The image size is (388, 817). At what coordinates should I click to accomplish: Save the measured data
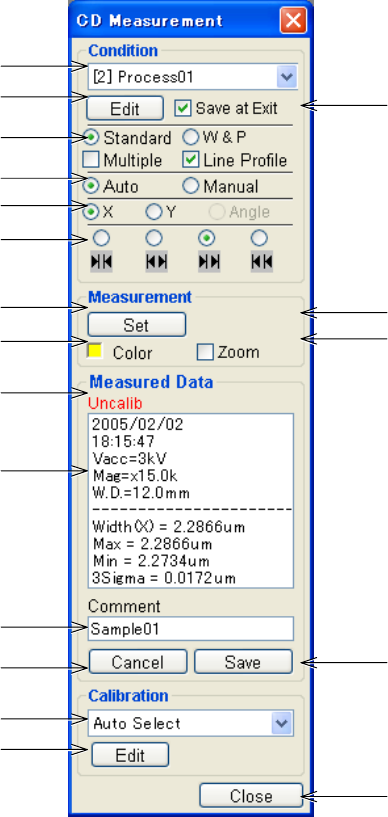tap(243, 662)
